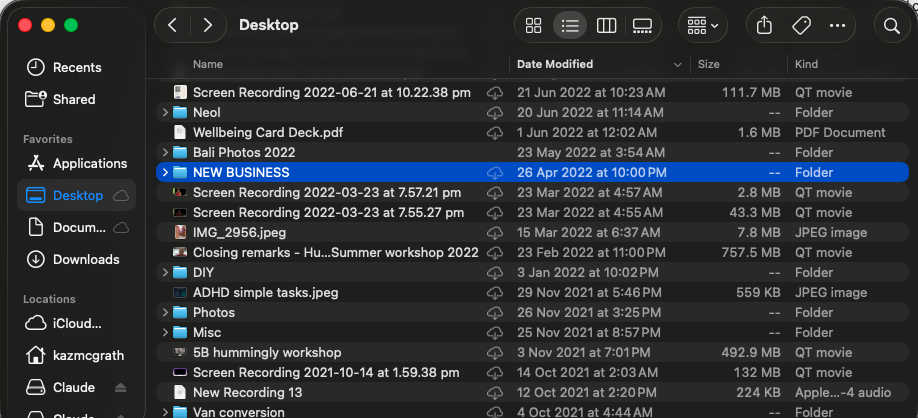Open Applications in the sidebar
The width and height of the screenshot is (918, 418).
coord(76,163)
